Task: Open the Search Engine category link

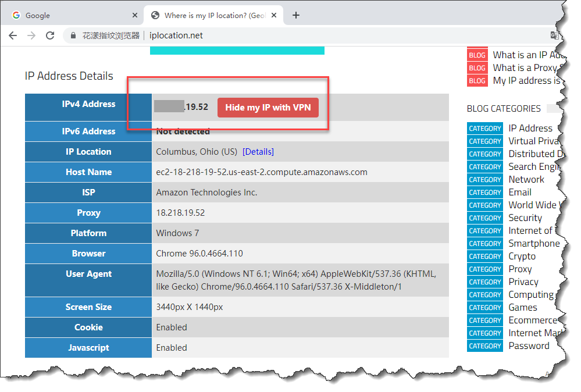Action: 533,167
